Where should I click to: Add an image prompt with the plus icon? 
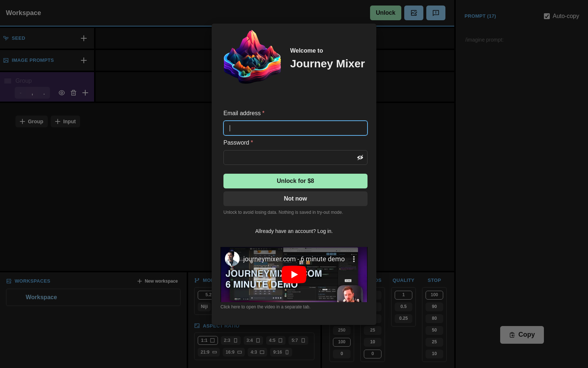(x=84, y=60)
